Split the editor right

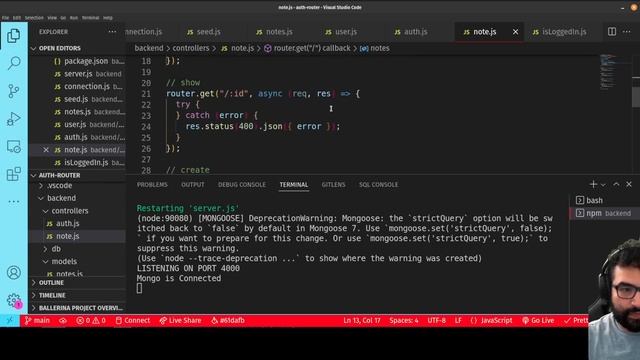coord(611,31)
